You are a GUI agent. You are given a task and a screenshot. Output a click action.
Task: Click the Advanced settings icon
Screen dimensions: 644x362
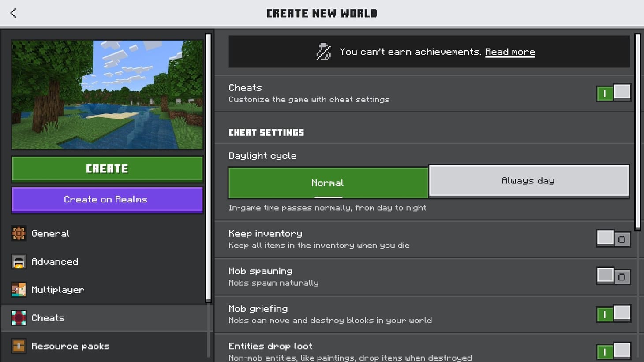click(19, 261)
